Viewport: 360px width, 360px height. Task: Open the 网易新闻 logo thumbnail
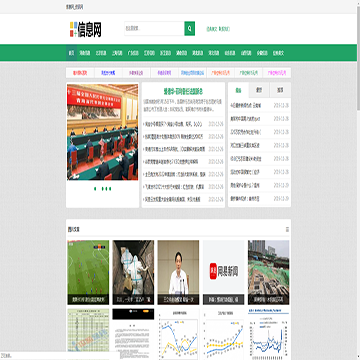[x=223, y=272]
